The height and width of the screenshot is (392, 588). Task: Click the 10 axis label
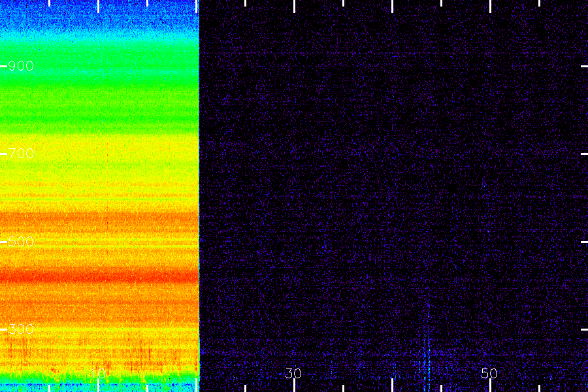(98, 374)
